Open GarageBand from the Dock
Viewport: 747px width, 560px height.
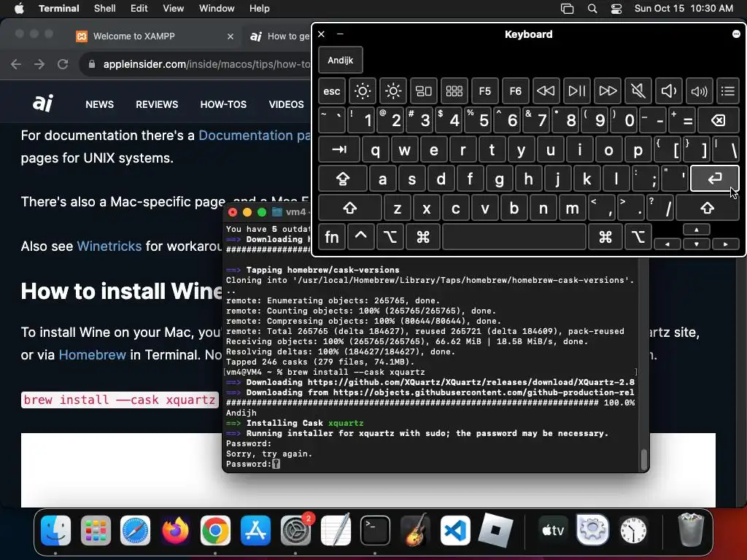[415, 531]
